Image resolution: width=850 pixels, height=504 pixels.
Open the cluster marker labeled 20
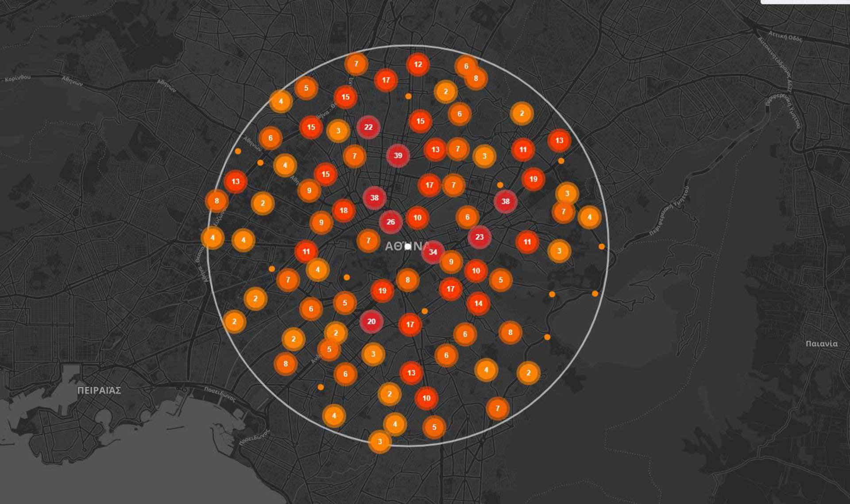coord(371,321)
